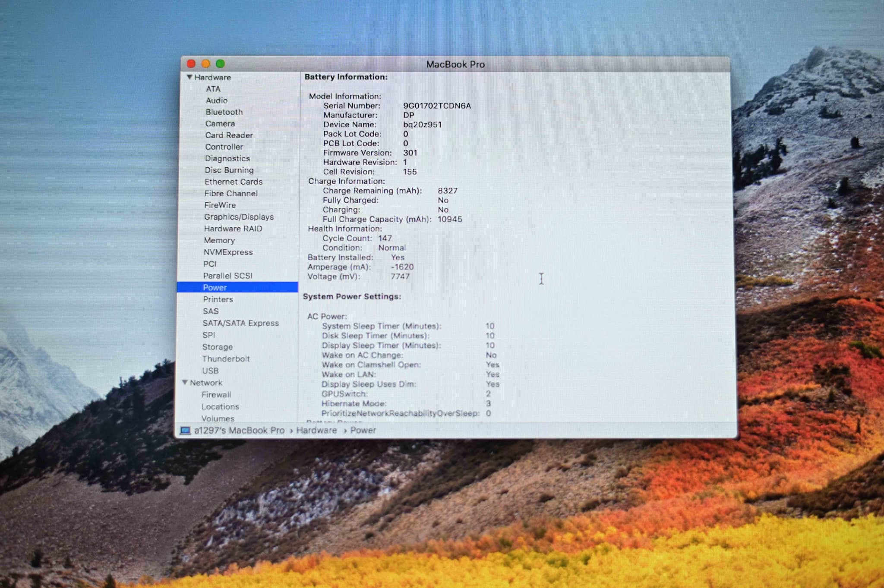
Task: Click manufacturer value DP
Action: pos(408,115)
